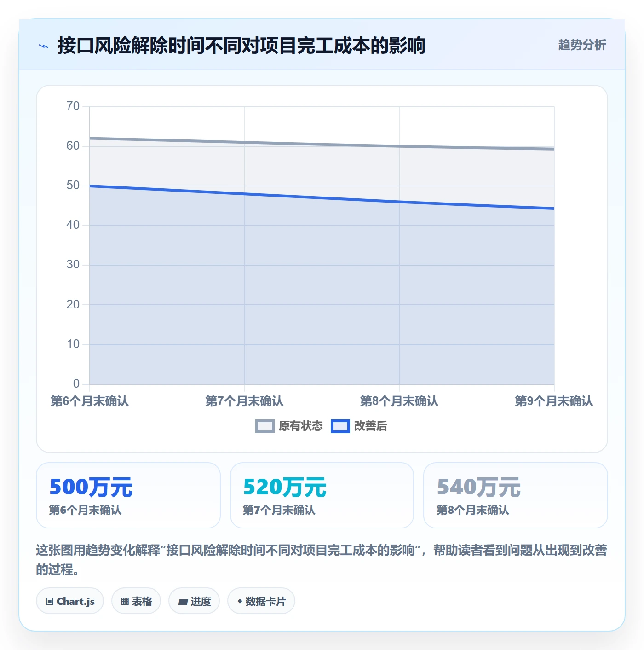This screenshot has width=644, height=650.
Task: Click the y-axis value 20
Action: point(73,305)
